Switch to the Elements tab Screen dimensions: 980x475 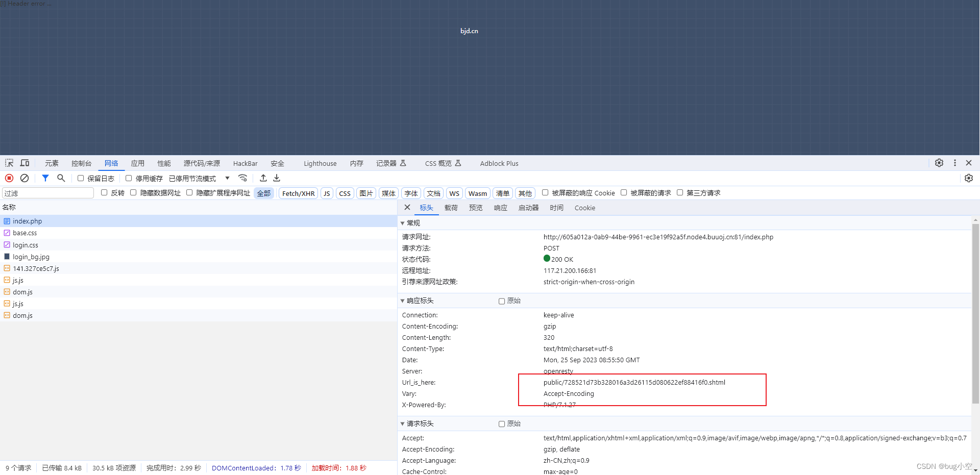tap(52, 163)
